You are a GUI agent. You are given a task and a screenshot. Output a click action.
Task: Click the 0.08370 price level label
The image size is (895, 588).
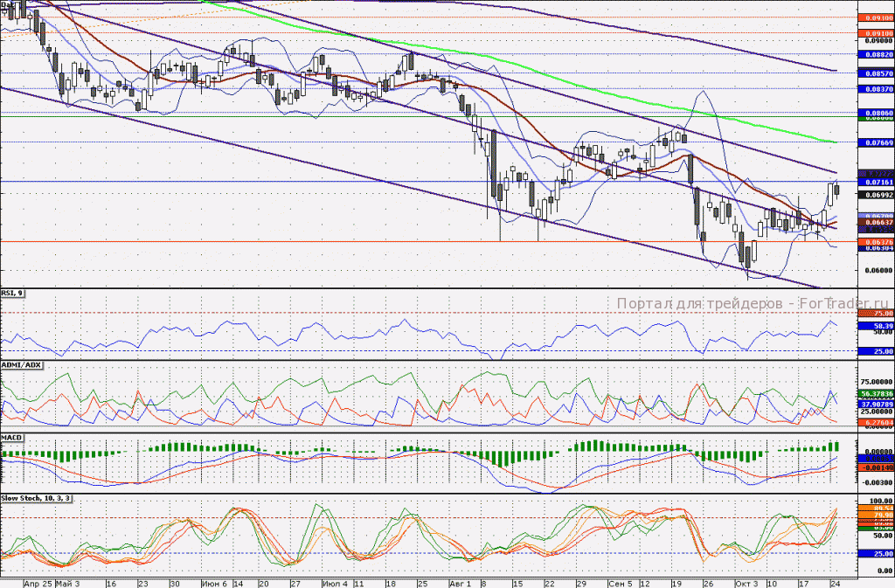point(876,89)
